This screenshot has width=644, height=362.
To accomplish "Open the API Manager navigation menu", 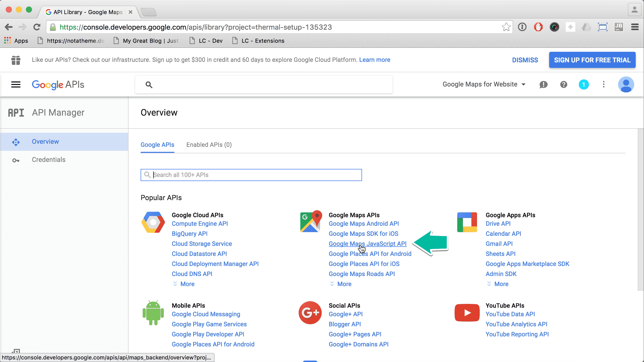I will coord(16,84).
